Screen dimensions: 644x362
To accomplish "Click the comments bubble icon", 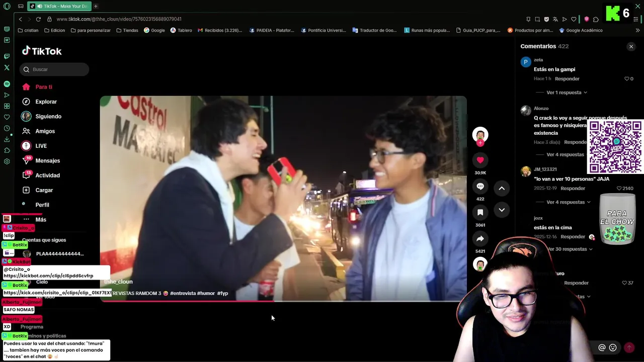I will point(480,187).
